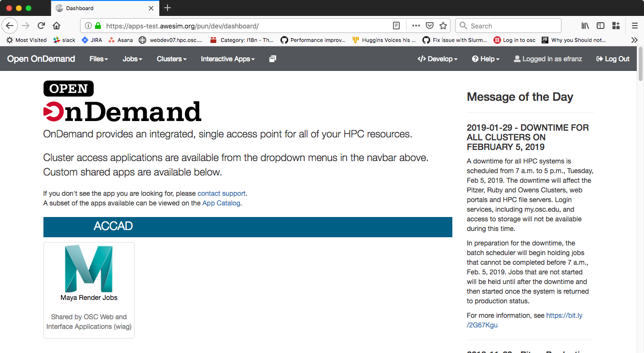The height and width of the screenshot is (353, 644).
Task: Expand the Files dropdown
Action: click(x=98, y=58)
